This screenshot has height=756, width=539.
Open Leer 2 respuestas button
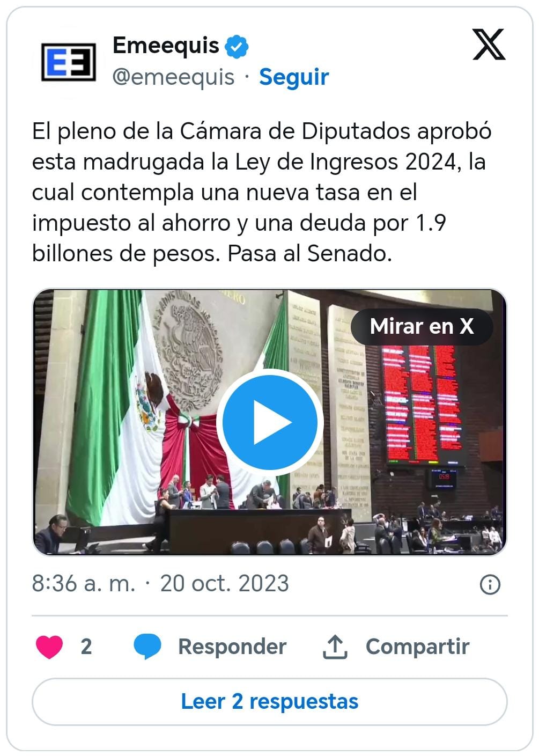click(270, 701)
